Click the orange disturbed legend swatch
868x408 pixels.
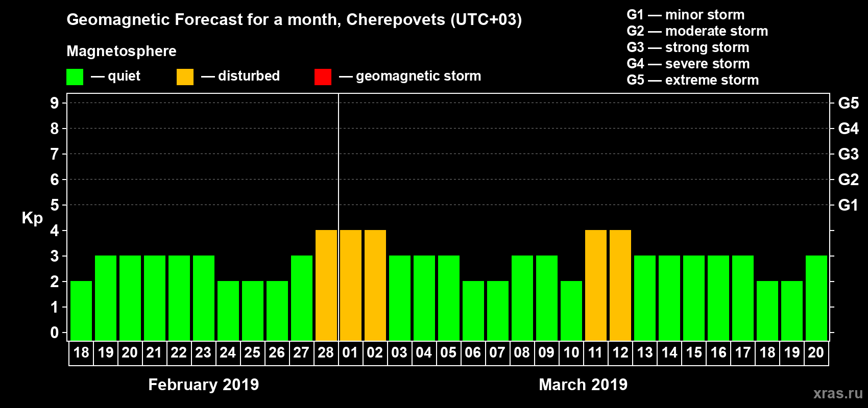(185, 77)
